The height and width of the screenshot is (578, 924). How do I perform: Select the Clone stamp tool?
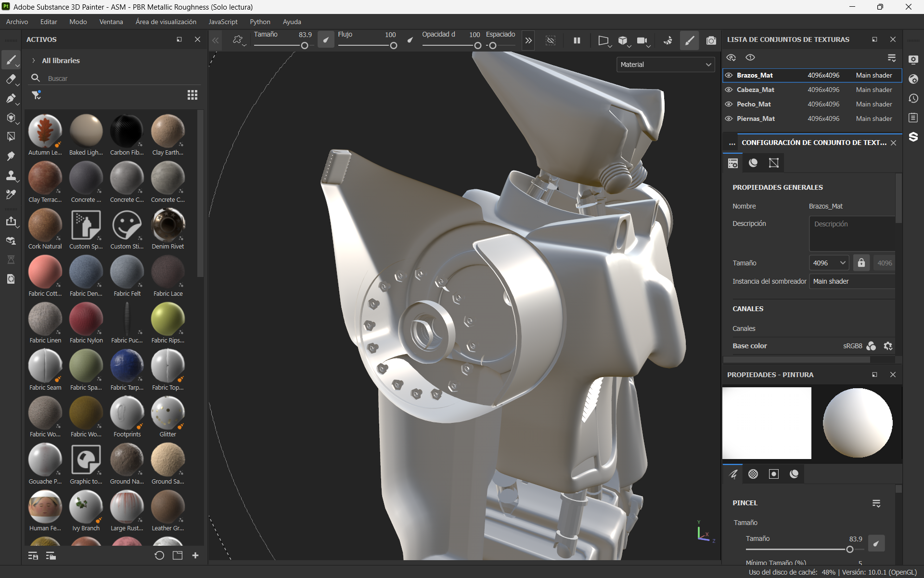[x=11, y=175]
